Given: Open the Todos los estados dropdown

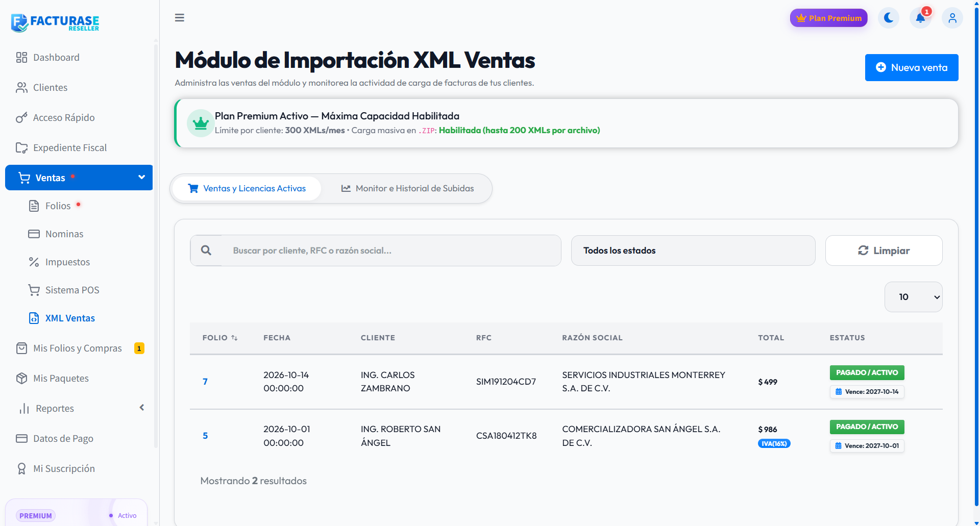Looking at the screenshot, I should (x=693, y=251).
